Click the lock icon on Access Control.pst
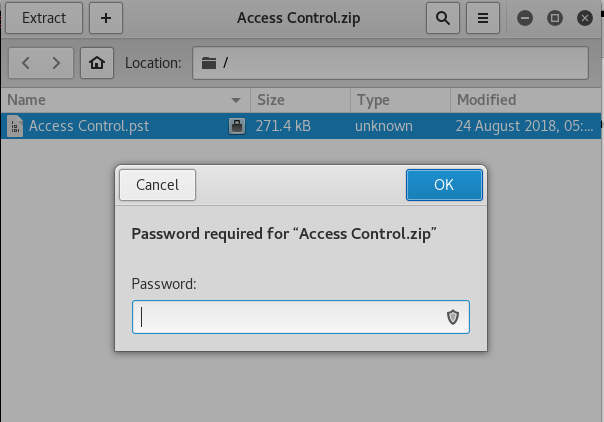 [x=236, y=126]
